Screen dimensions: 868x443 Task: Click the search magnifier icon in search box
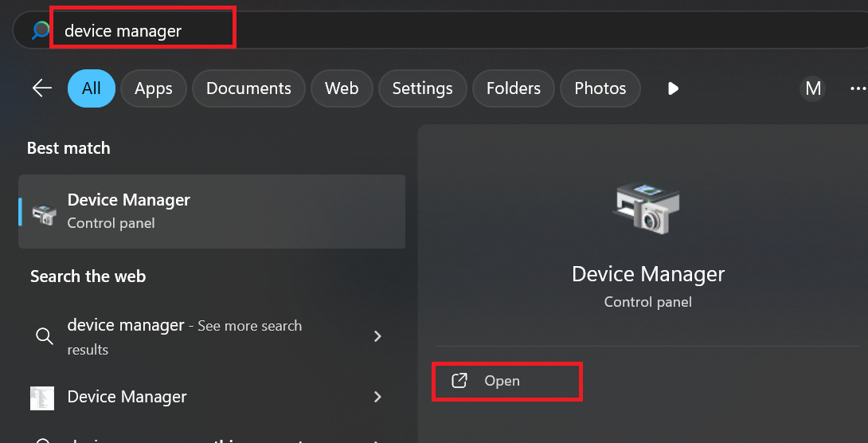tap(41, 30)
